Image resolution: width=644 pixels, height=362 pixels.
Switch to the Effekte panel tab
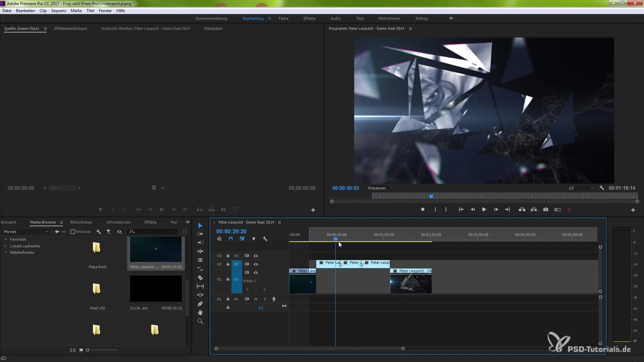click(151, 222)
